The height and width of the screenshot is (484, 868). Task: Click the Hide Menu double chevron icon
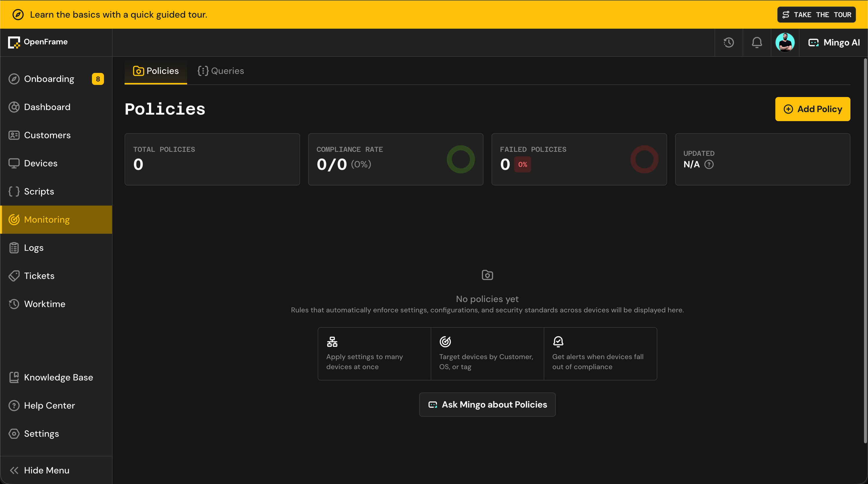pyautogui.click(x=14, y=470)
